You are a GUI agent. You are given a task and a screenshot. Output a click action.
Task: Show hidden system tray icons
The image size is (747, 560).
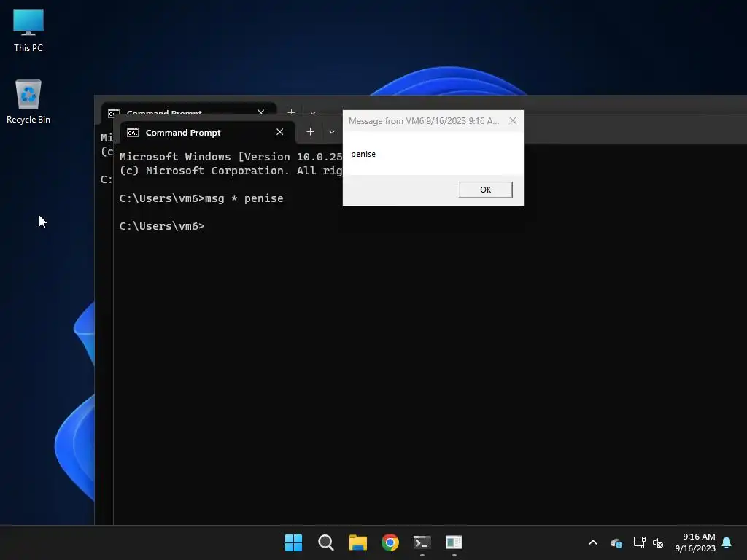pyautogui.click(x=593, y=542)
